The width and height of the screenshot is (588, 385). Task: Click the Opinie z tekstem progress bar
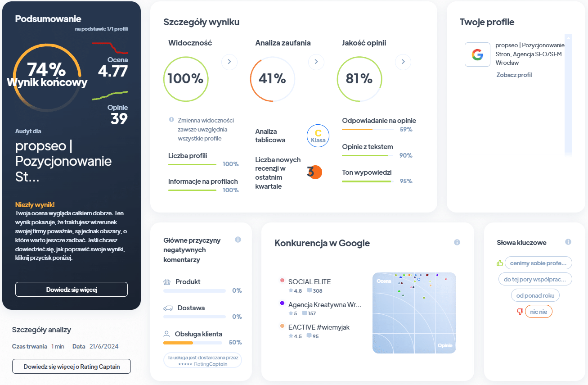pyautogui.click(x=368, y=156)
